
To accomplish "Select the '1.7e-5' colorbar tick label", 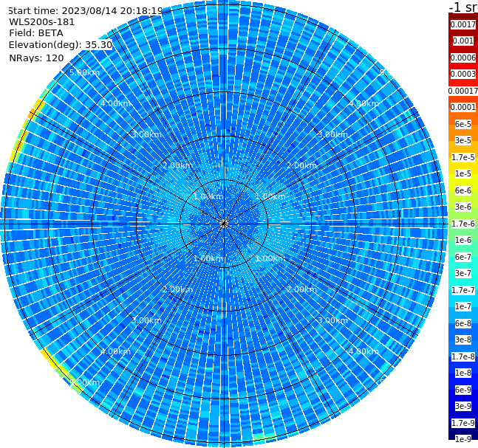I will [x=463, y=157].
